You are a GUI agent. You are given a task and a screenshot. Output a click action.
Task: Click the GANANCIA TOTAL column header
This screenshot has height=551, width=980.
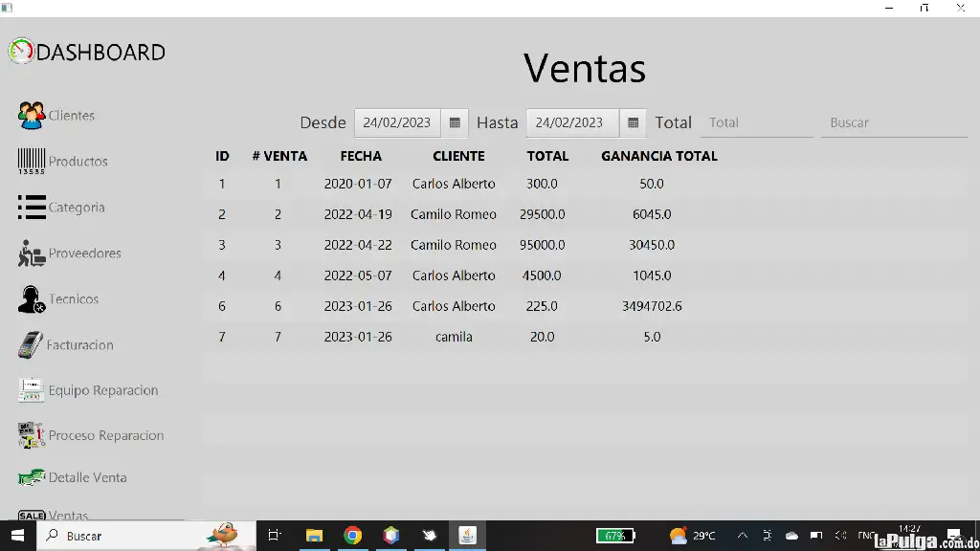coord(659,156)
